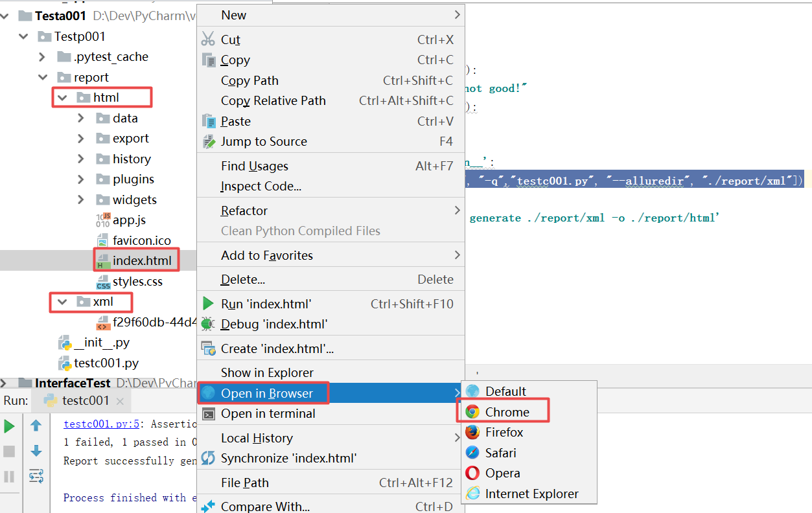
Task: Click the Chrome browser icon
Action: click(472, 412)
